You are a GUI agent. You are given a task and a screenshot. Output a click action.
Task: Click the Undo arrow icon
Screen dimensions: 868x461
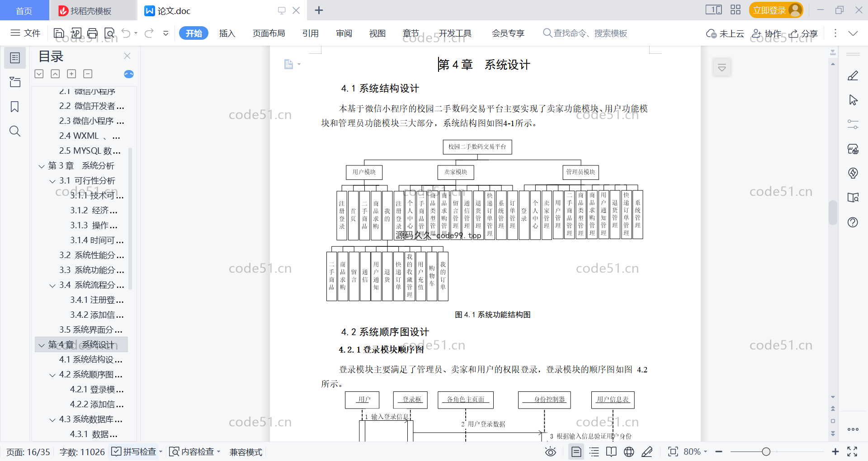pyautogui.click(x=126, y=33)
